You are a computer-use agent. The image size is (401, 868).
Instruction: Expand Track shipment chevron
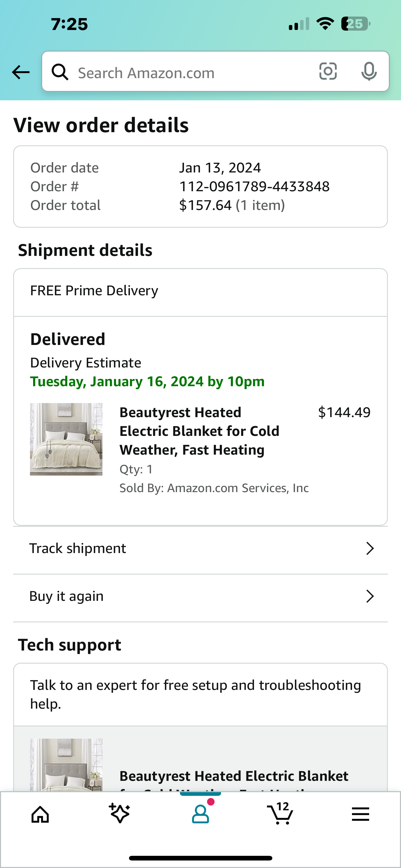click(x=370, y=549)
